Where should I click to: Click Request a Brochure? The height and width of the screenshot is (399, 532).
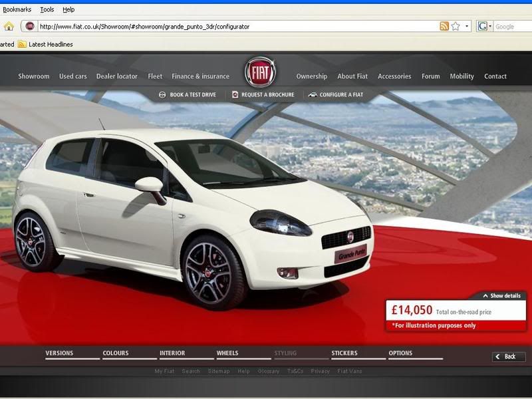pos(268,94)
